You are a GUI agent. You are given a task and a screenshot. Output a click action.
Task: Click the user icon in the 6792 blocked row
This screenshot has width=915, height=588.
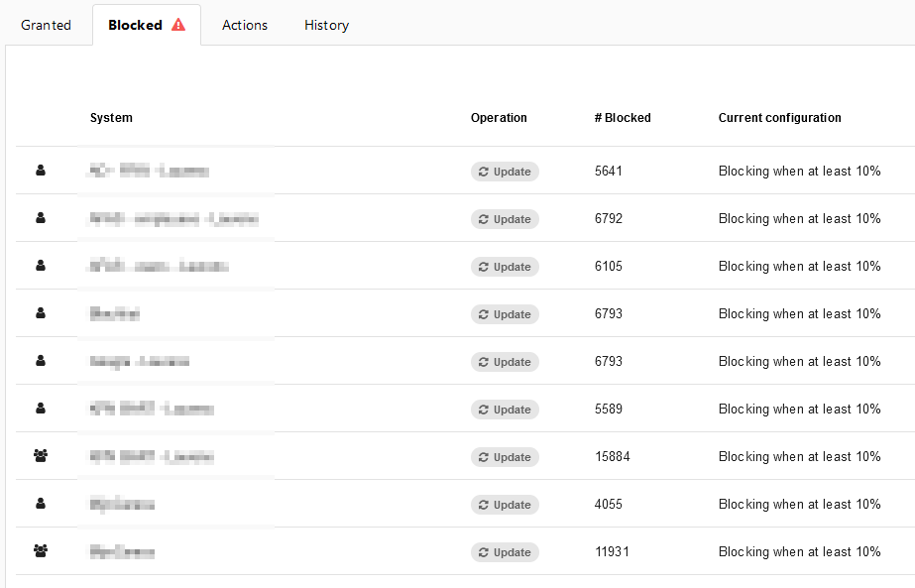41,218
